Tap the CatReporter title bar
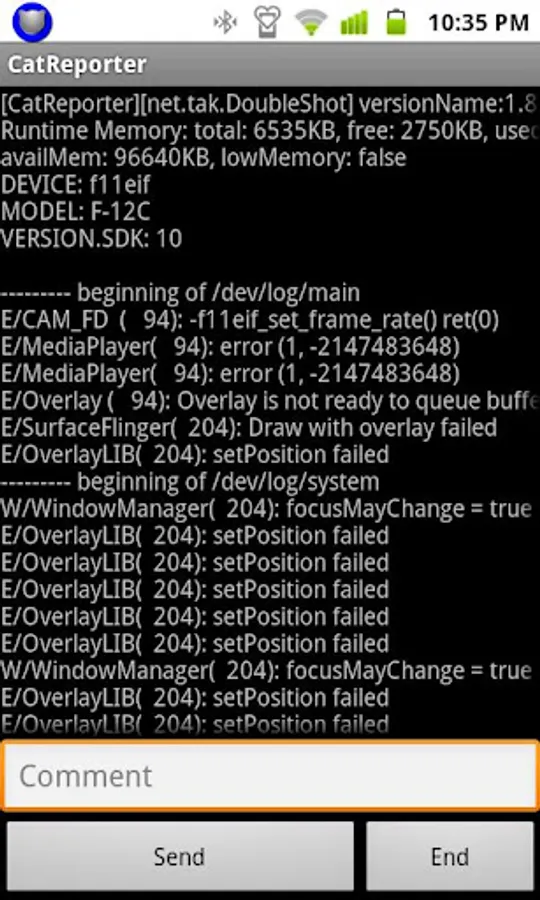This screenshot has height=900, width=540. tap(270, 65)
